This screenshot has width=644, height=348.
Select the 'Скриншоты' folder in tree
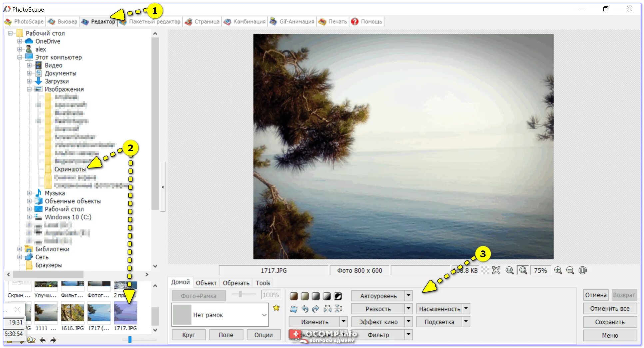click(x=70, y=169)
